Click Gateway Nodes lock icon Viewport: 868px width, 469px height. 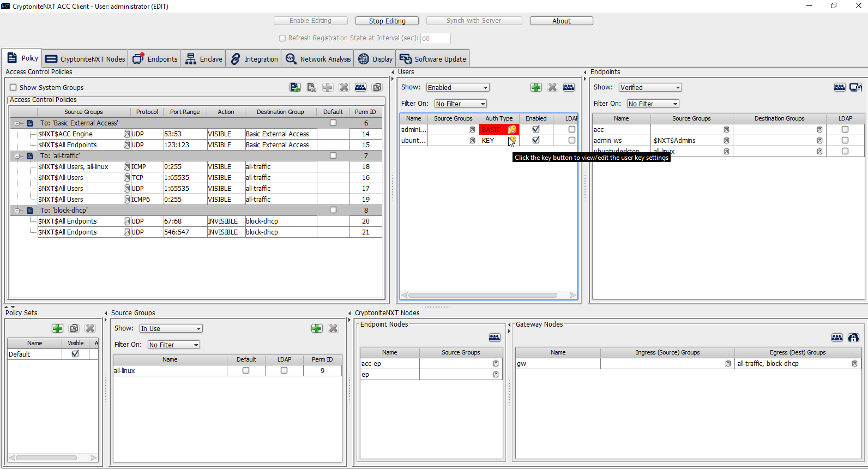point(853,338)
